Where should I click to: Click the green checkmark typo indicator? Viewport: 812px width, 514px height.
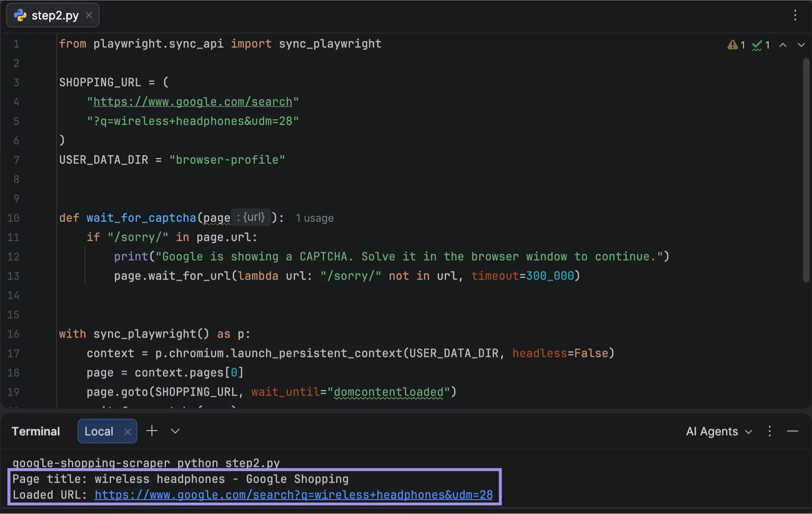click(x=757, y=45)
